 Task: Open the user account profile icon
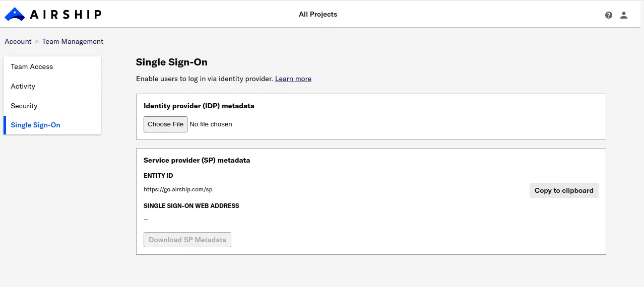pyautogui.click(x=624, y=15)
